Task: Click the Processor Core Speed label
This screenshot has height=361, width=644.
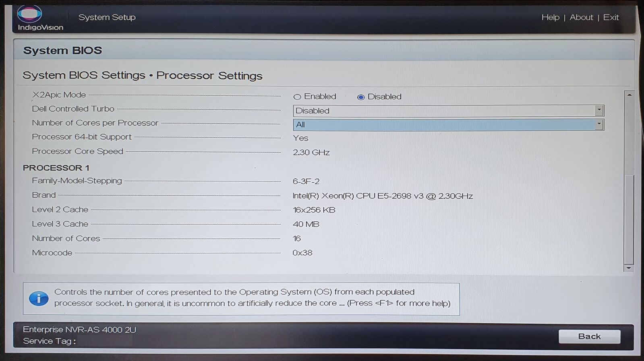Action: coord(77,151)
